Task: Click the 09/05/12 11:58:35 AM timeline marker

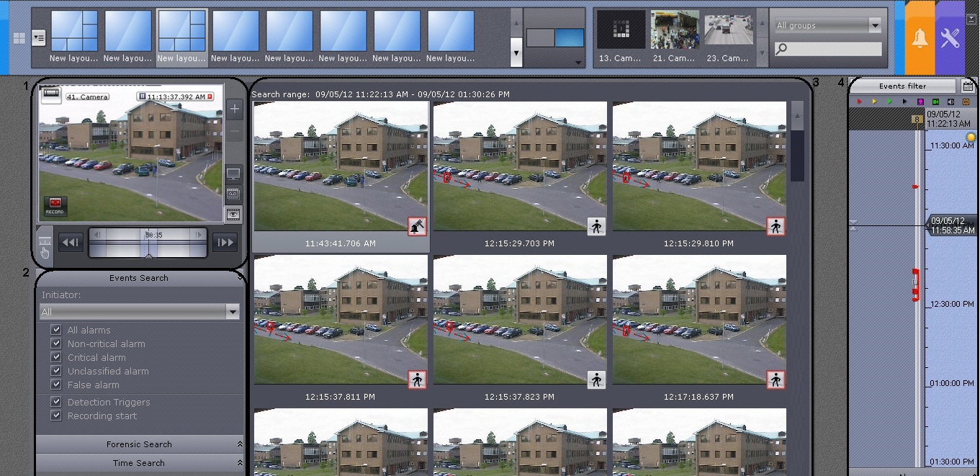Action: [952, 225]
